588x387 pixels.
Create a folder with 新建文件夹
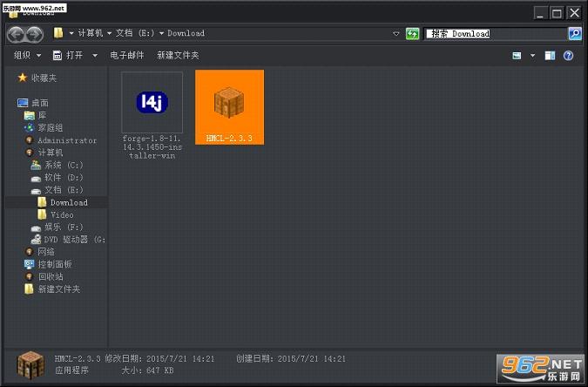[x=178, y=56]
